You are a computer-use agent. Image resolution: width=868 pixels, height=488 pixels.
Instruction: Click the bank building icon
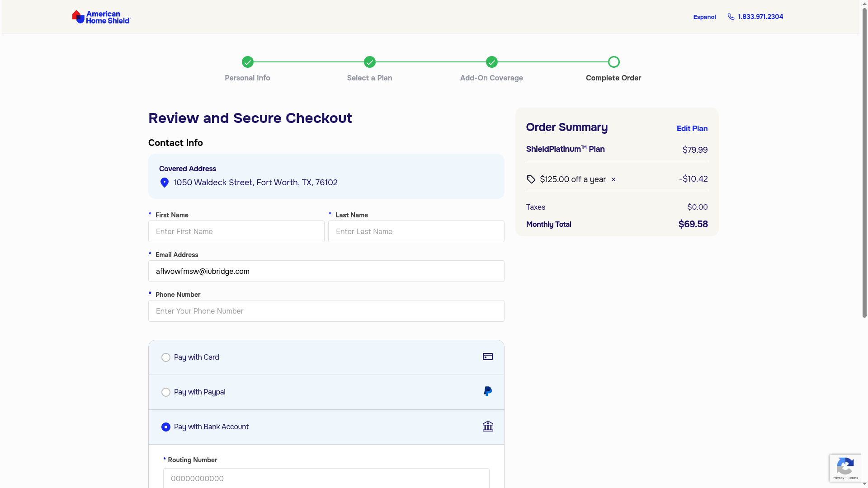(x=488, y=427)
